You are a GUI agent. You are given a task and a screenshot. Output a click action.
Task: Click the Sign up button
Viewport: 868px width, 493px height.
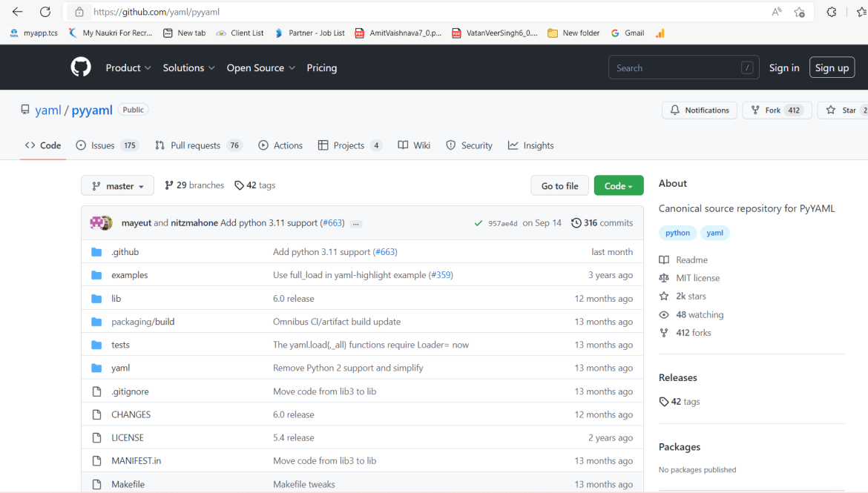click(832, 67)
